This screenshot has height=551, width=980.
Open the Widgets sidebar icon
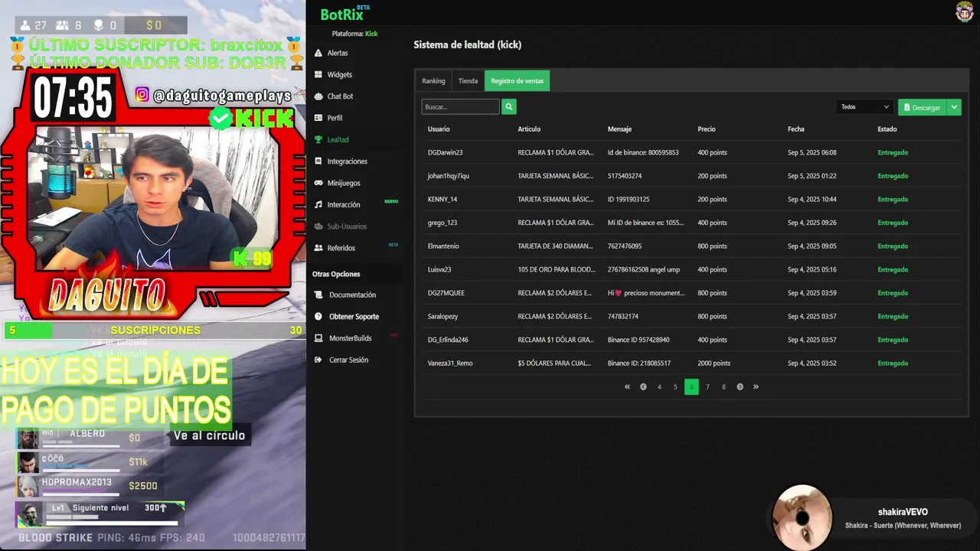coord(318,74)
